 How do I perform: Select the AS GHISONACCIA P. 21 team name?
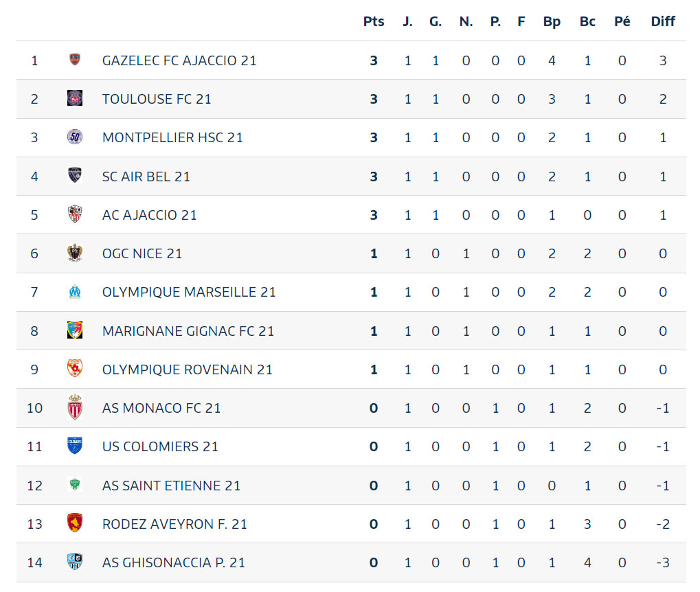(x=174, y=562)
